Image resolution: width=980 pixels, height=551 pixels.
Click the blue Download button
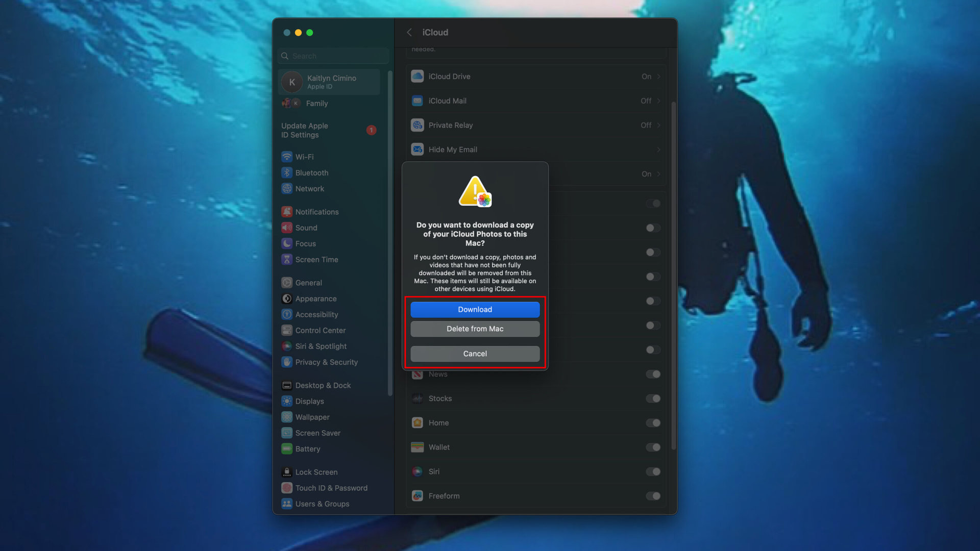pos(475,310)
